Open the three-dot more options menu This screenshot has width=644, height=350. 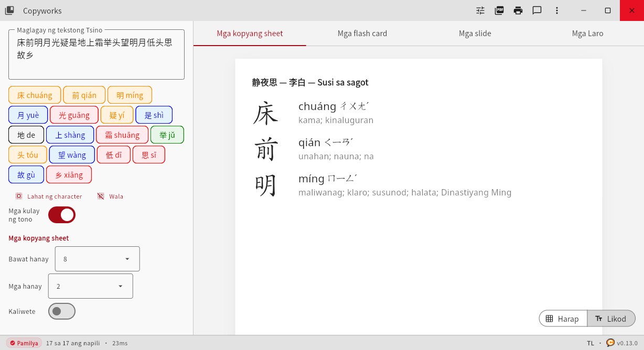[557, 10]
